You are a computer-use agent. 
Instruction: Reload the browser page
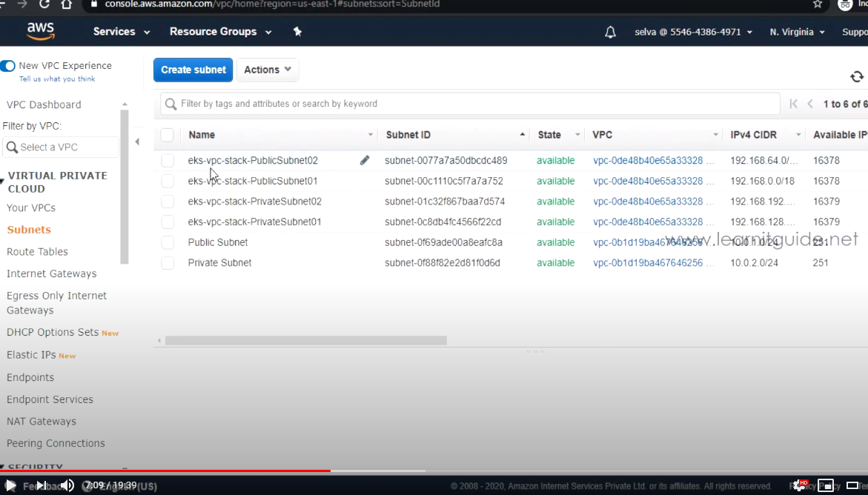pyautogui.click(x=44, y=4)
